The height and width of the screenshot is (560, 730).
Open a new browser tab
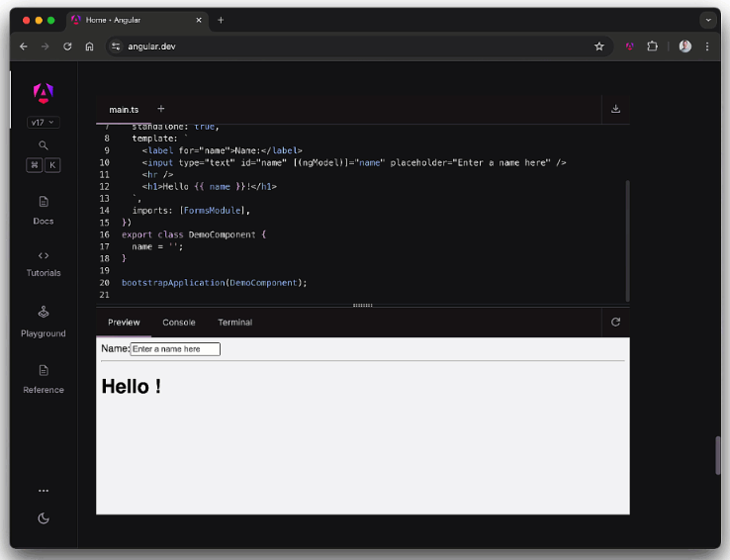(221, 21)
